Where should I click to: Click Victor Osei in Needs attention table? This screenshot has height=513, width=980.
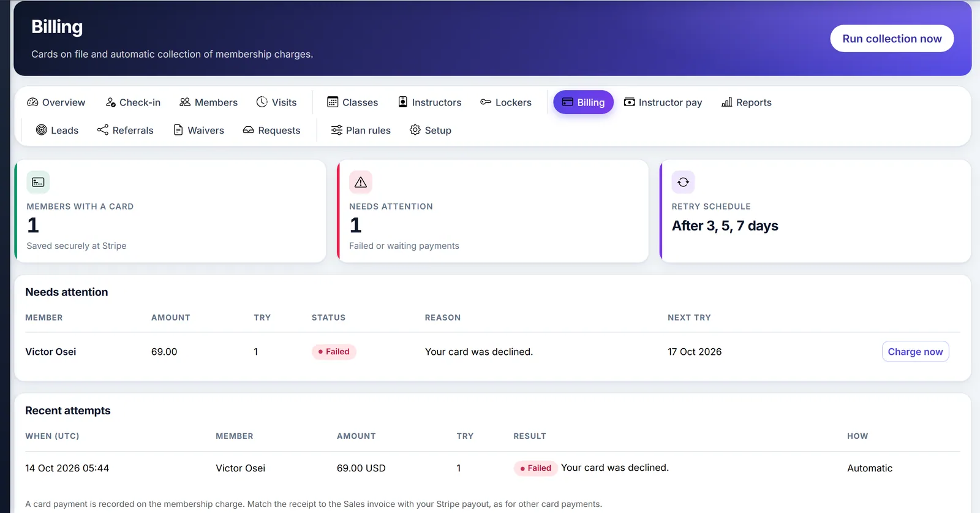(x=51, y=352)
